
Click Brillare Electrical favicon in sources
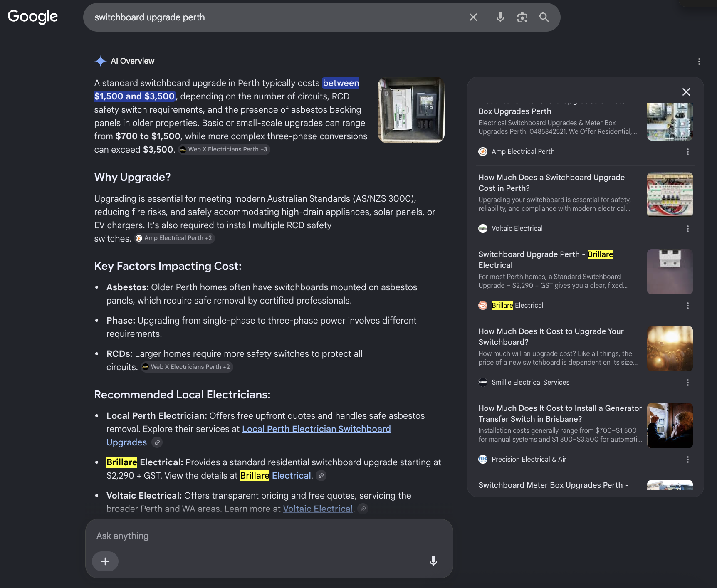(483, 306)
